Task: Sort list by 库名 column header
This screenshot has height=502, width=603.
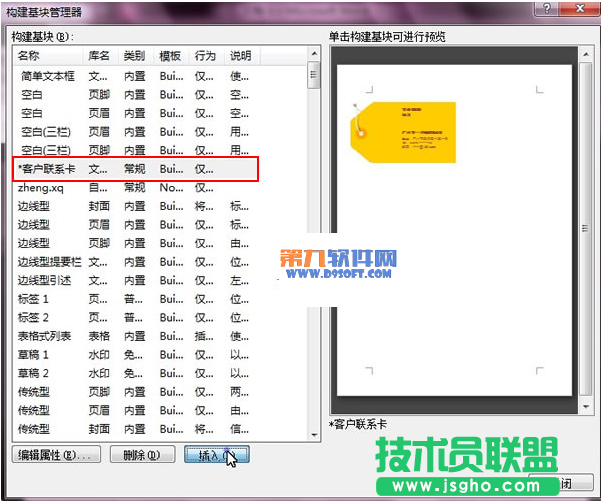Action: coord(101,56)
